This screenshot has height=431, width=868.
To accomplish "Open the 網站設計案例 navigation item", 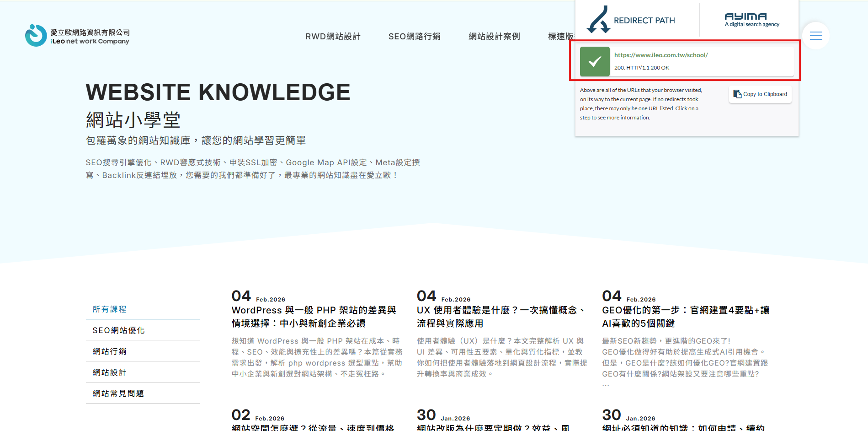I will click(x=494, y=37).
